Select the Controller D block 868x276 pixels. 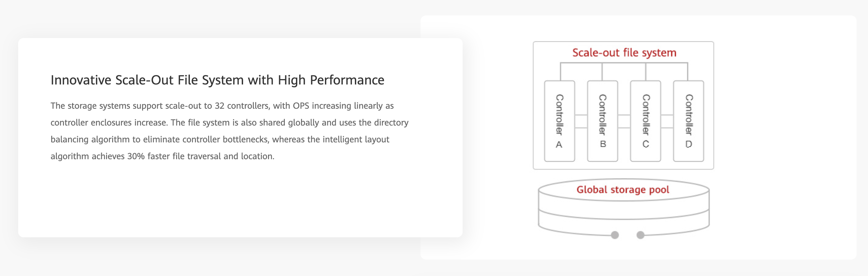tap(689, 120)
